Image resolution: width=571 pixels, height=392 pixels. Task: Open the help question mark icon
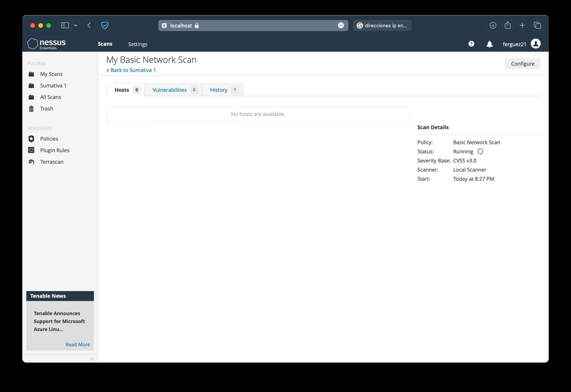tap(471, 44)
